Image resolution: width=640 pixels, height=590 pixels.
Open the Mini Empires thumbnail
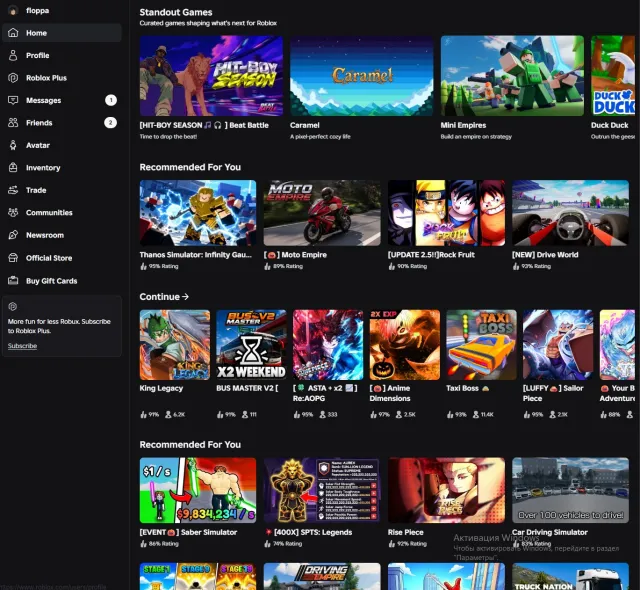(x=512, y=76)
